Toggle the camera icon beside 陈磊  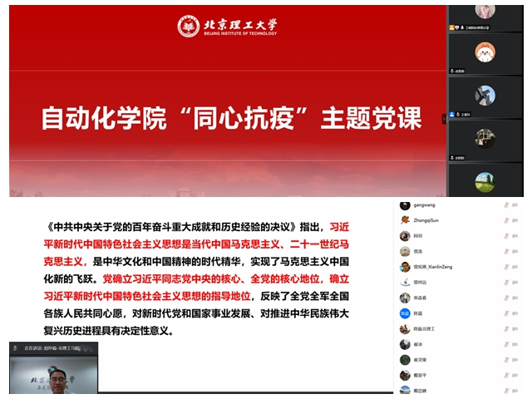(x=515, y=313)
